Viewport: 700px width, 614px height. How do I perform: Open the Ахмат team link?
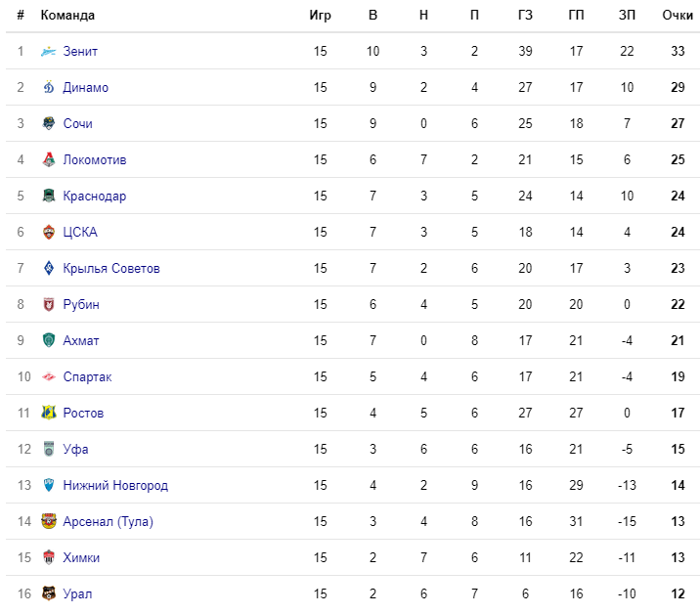(x=81, y=340)
